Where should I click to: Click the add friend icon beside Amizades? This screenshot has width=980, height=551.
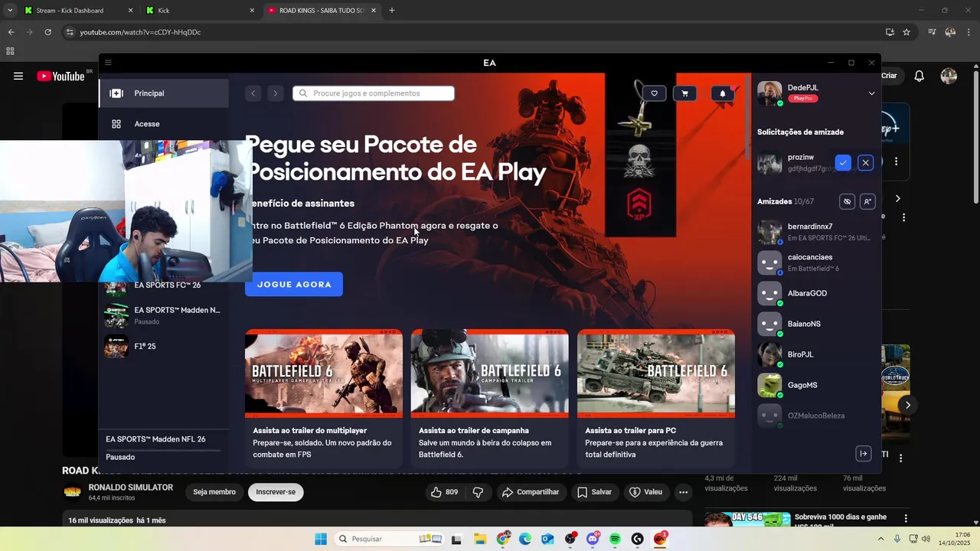(867, 201)
